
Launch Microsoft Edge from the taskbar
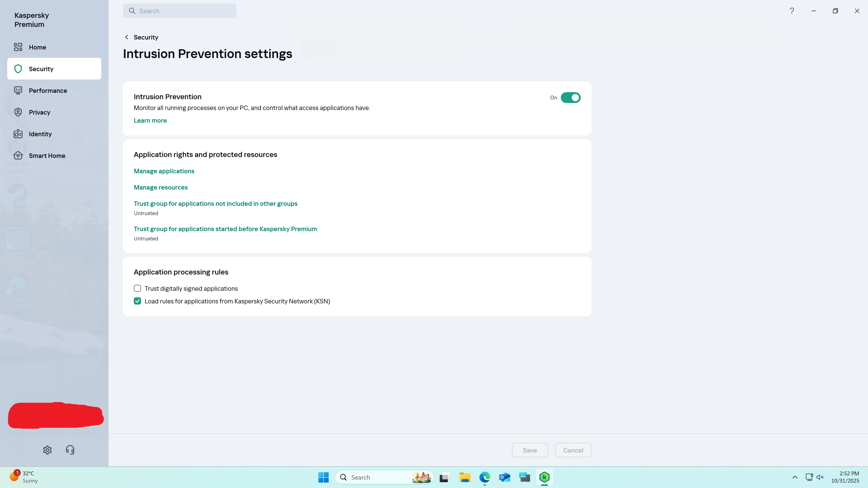[x=485, y=477]
